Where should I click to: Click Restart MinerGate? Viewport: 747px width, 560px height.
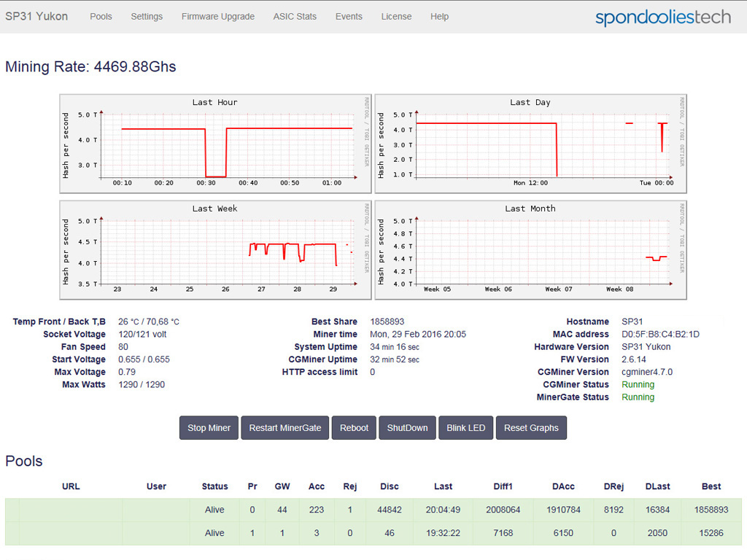pos(285,427)
